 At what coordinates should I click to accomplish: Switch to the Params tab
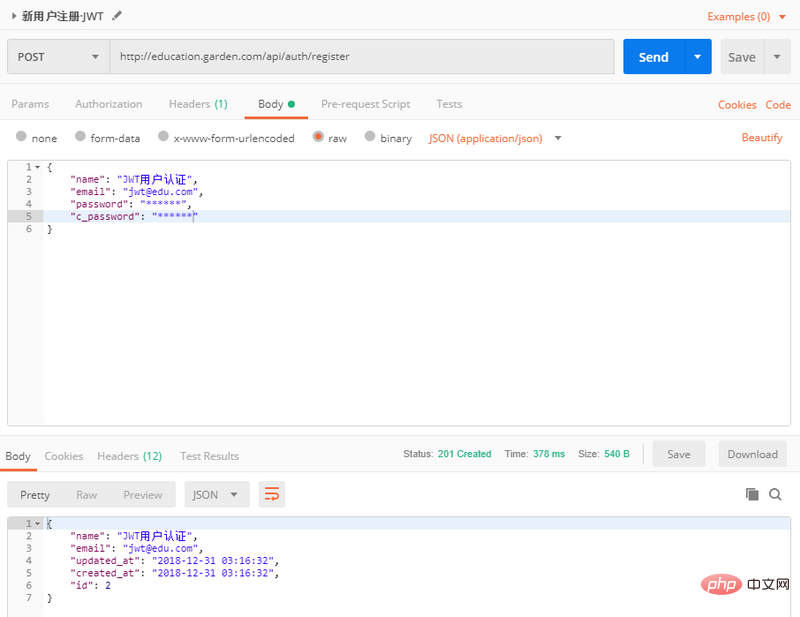coord(30,104)
